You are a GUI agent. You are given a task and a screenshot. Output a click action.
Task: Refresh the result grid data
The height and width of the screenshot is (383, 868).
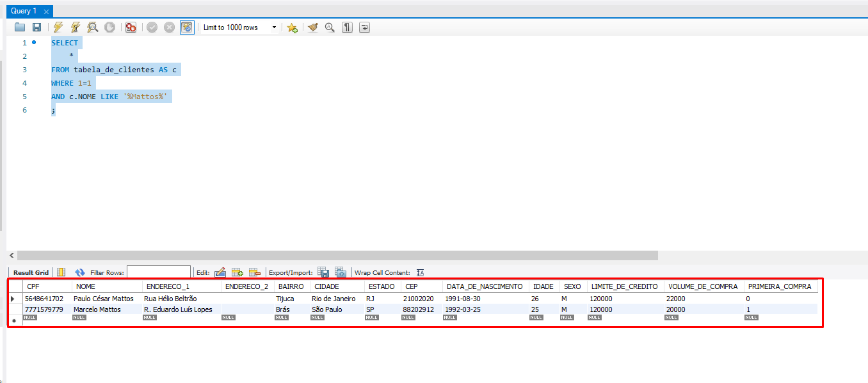tap(80, 272)
